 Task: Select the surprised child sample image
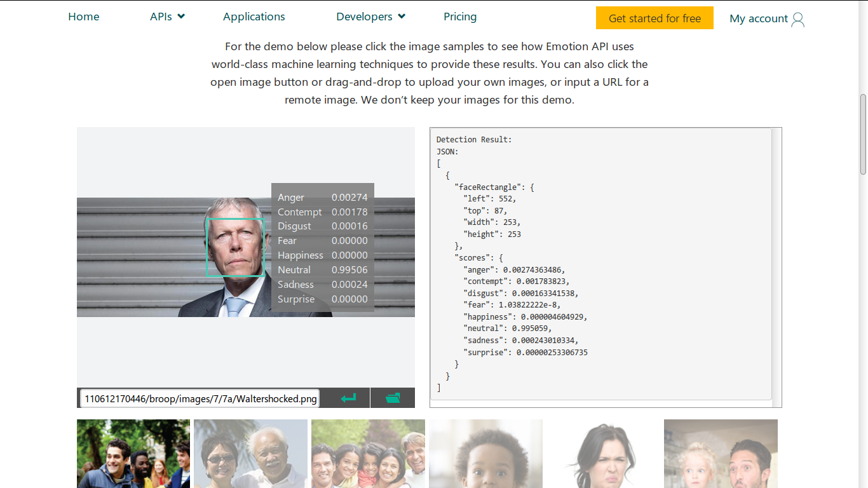(485, 454)
